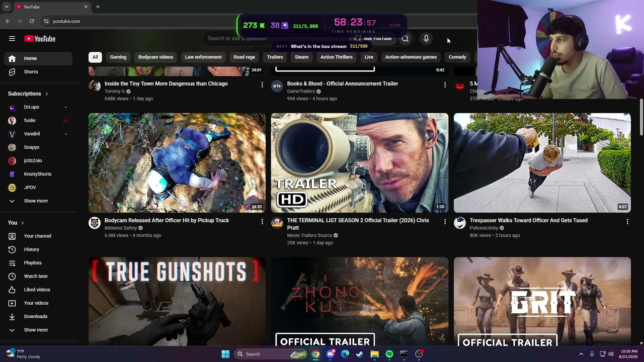The image size is (644, 362).
Task: Open Liked videos from the sidebar
Action: pos(38,290)
